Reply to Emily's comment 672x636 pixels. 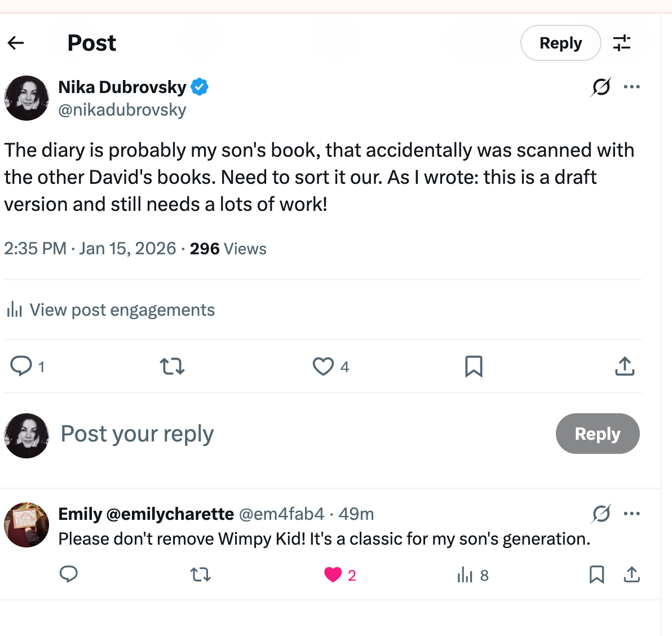69,575
